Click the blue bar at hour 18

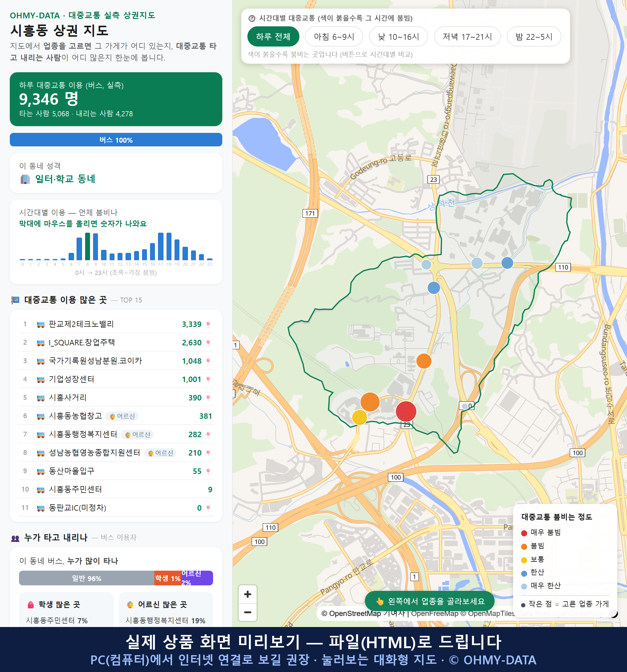pos(169,246)
